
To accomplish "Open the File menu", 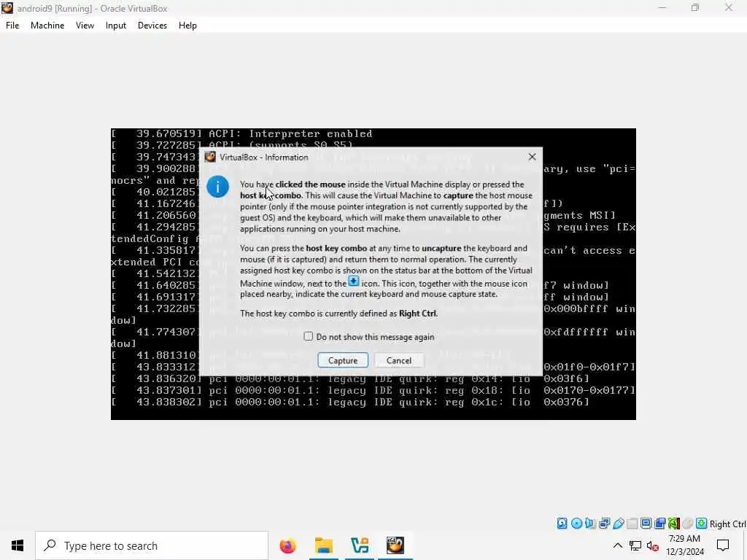I will tap(12, 26).
